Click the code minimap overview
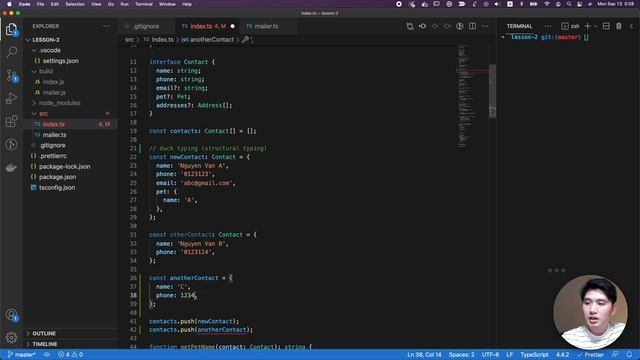 (471, 96)
